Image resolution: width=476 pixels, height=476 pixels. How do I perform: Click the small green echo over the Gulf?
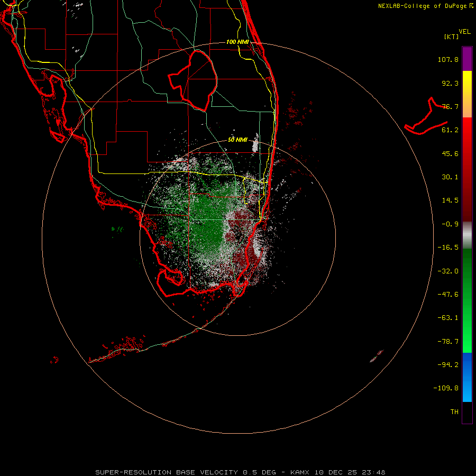click(117, 229)
